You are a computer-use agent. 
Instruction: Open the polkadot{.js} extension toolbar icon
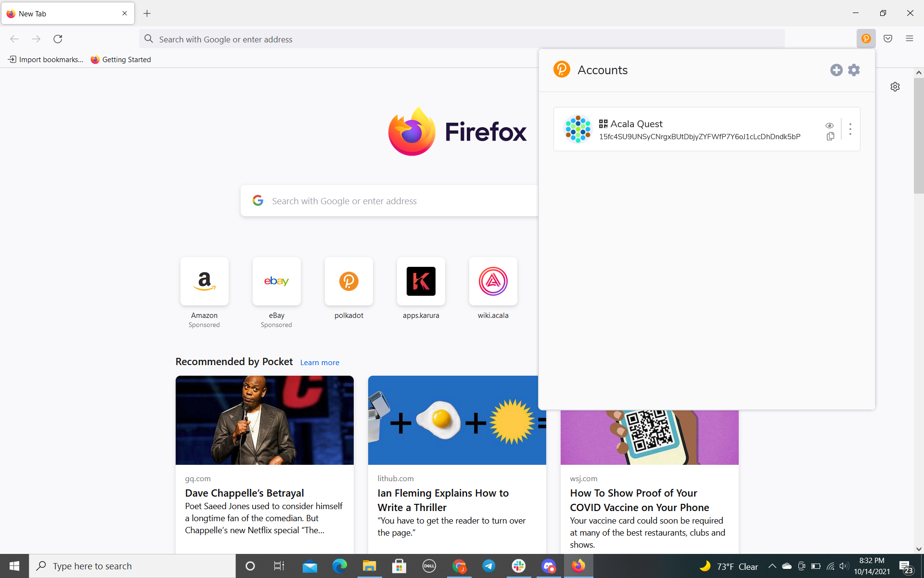866,39
